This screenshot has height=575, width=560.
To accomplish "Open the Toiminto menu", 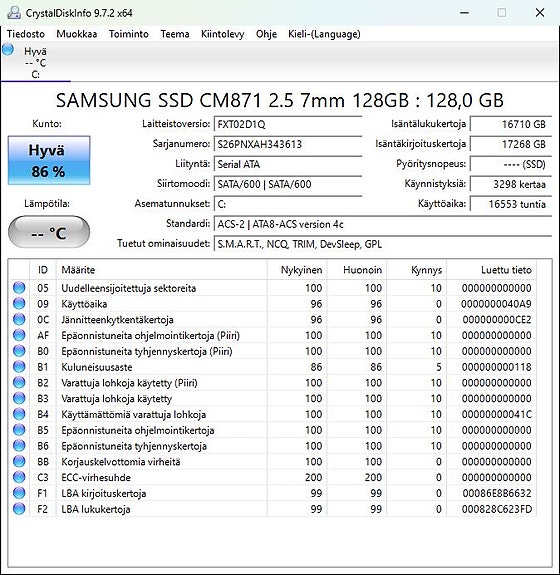I will pos(129,34).
